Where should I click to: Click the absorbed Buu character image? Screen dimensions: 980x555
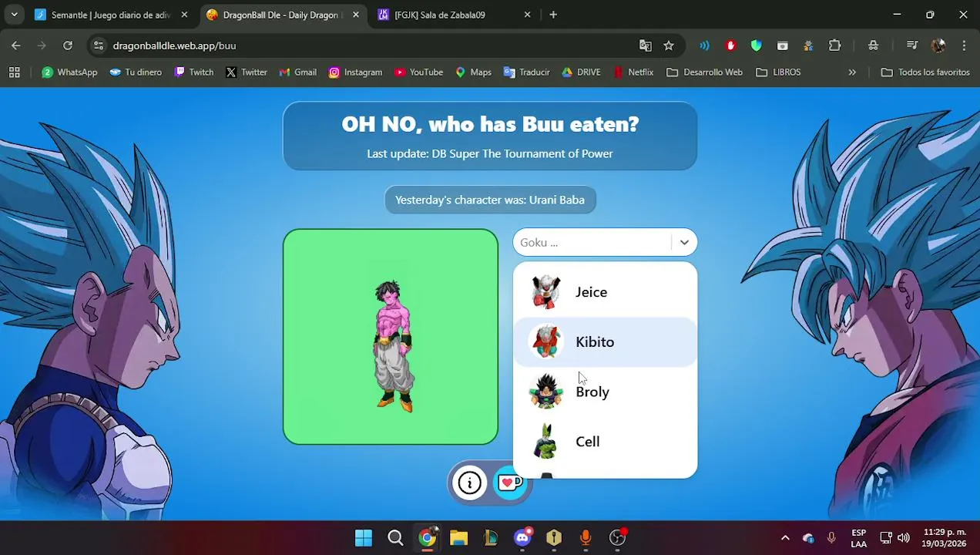394,345
